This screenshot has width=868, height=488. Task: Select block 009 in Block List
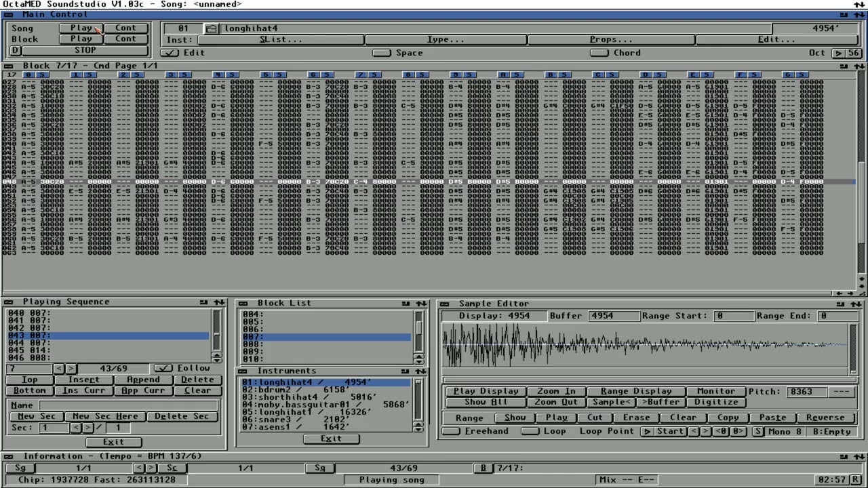[x=327, y=352]
